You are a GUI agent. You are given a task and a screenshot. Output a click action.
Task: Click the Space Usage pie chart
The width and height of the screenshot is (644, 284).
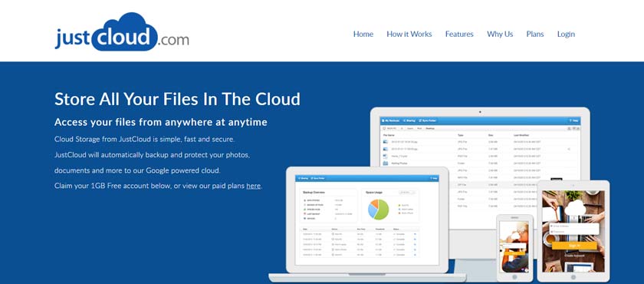point(378,210)
